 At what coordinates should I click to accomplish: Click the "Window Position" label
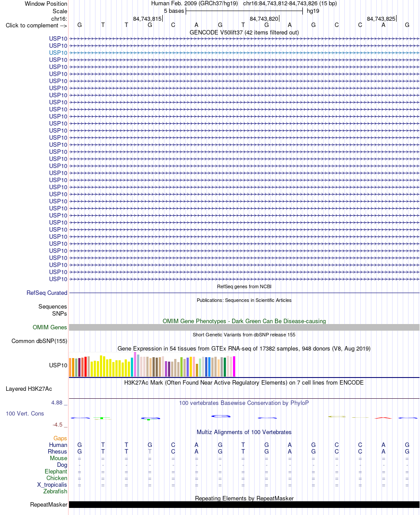(46, 4)
